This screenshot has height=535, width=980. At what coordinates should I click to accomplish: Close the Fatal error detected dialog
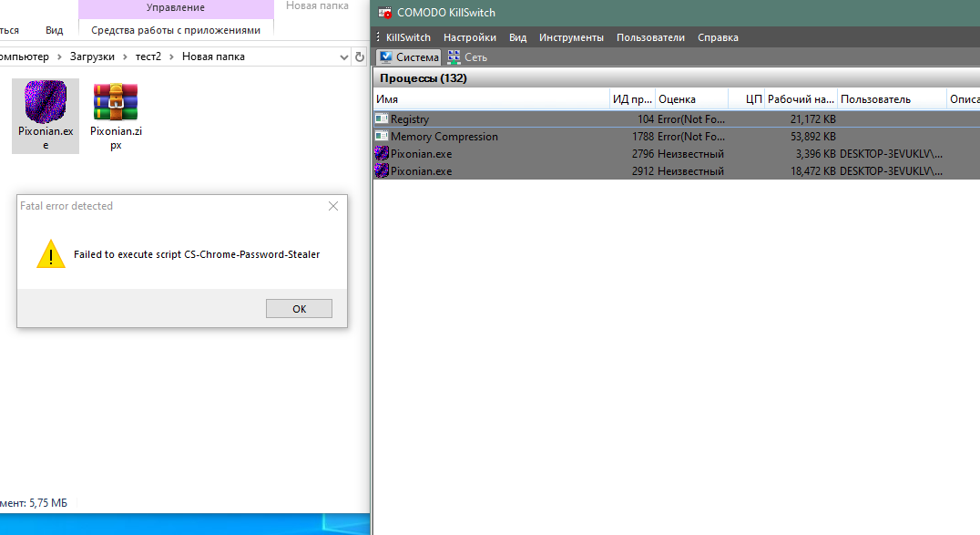point(333,206)
